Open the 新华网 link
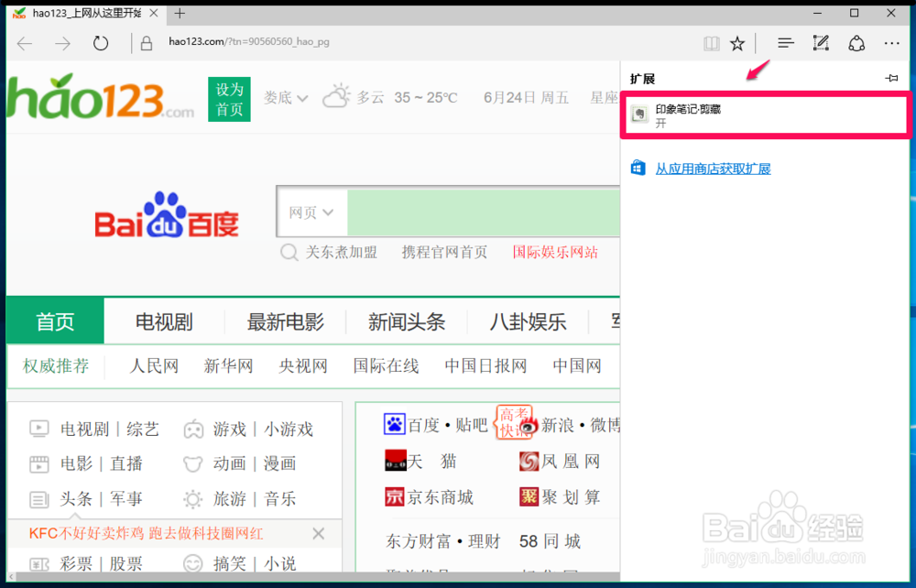This screenshot has width=916, height=588. pyautogui.click(x=228, y=366)
